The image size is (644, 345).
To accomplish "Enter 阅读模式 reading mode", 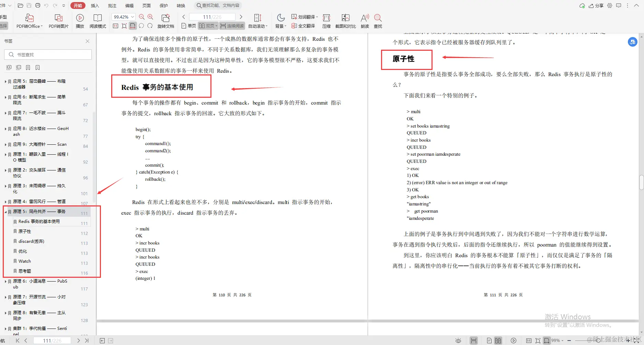I will [x=98, y=21].
